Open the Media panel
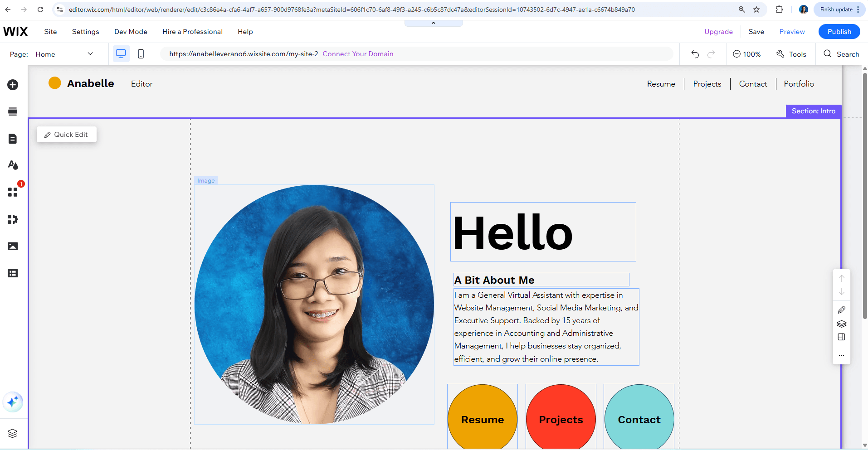The width and height of the screenshot is (868, 450). (x=13, y=246)
